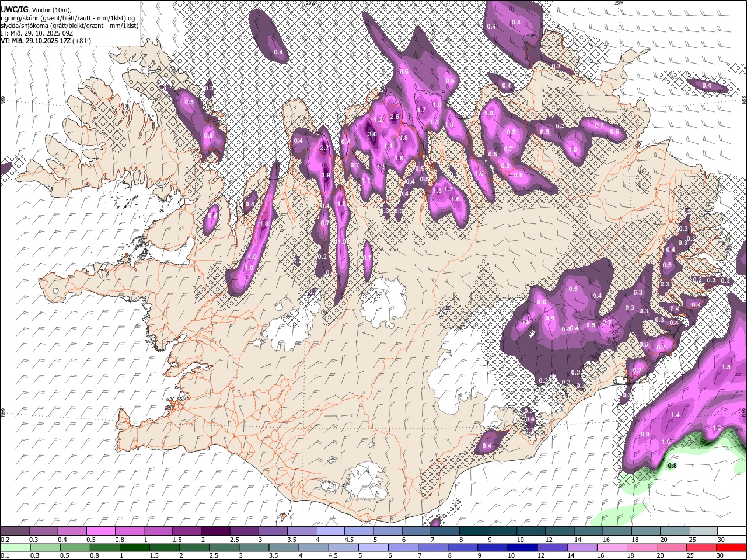Click the 2.6 precipitation label on map
This screenshot has height=560, width=747.
click(395, 117)
